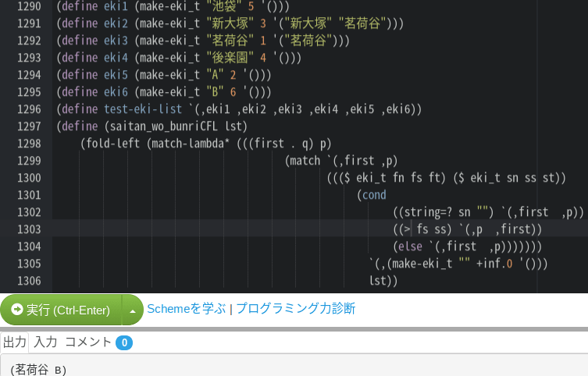Viewport: 588px width, 376px height.
Task: Click saitan_wo_bunriCFL function name
Action: pyautogui.click(x=163, y=126)
